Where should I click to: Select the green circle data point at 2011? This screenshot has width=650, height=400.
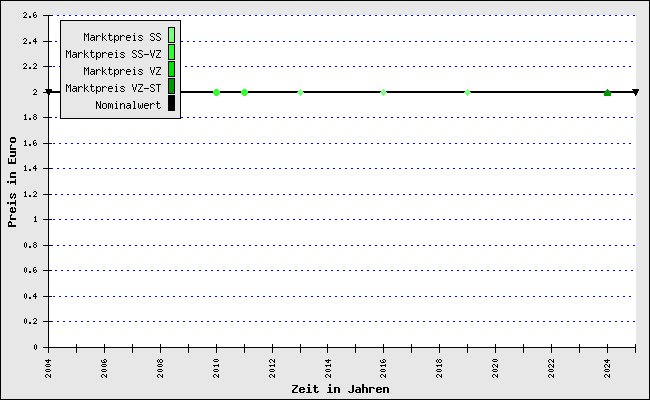(x=245, y=92)
